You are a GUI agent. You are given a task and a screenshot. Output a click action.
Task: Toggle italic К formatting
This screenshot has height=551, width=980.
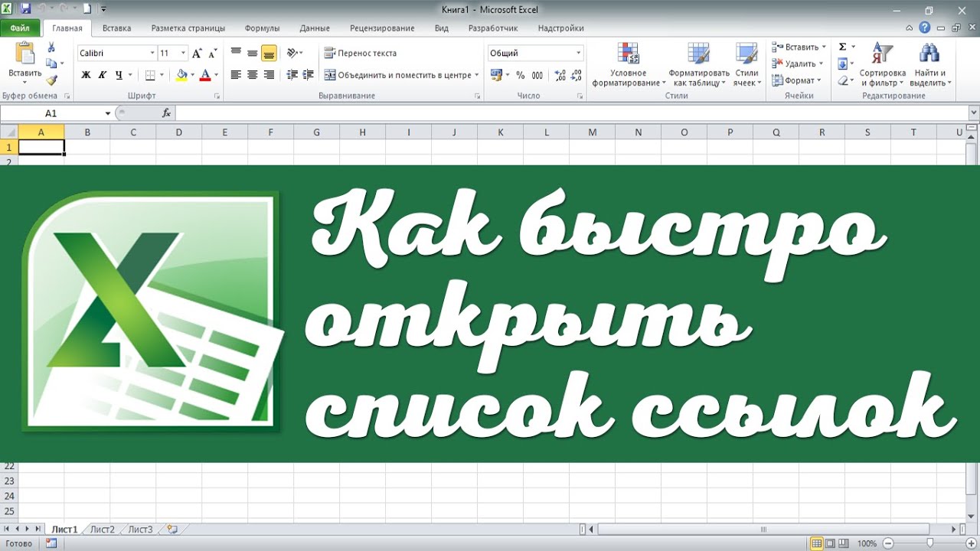[103, 75]
